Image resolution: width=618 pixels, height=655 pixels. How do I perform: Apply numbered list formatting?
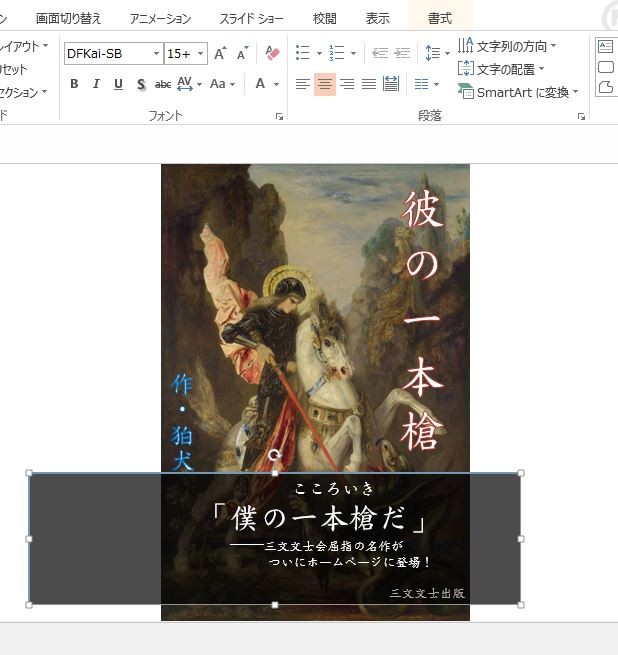tap(337, 53)
